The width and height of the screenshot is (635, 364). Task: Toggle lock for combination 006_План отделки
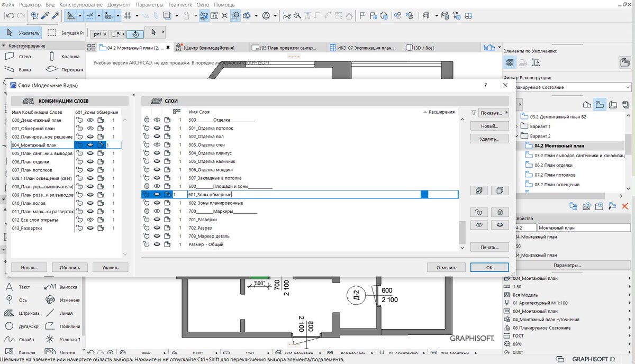coord(79,161)
